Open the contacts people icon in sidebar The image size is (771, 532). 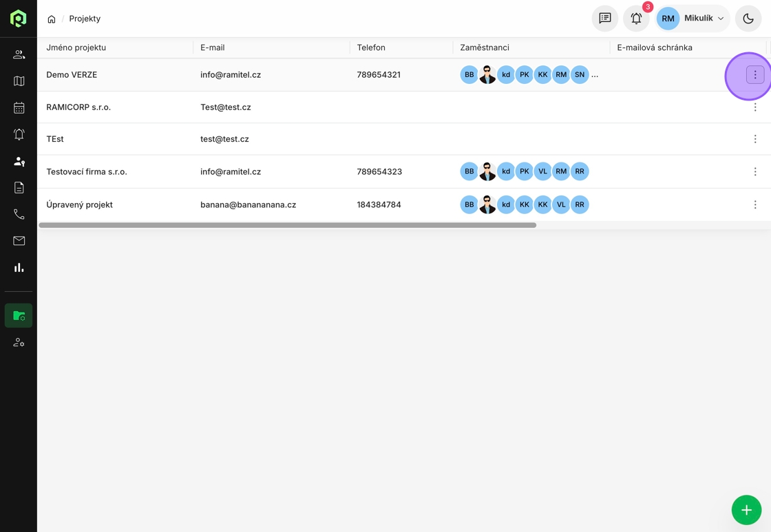tap(19, 54)
